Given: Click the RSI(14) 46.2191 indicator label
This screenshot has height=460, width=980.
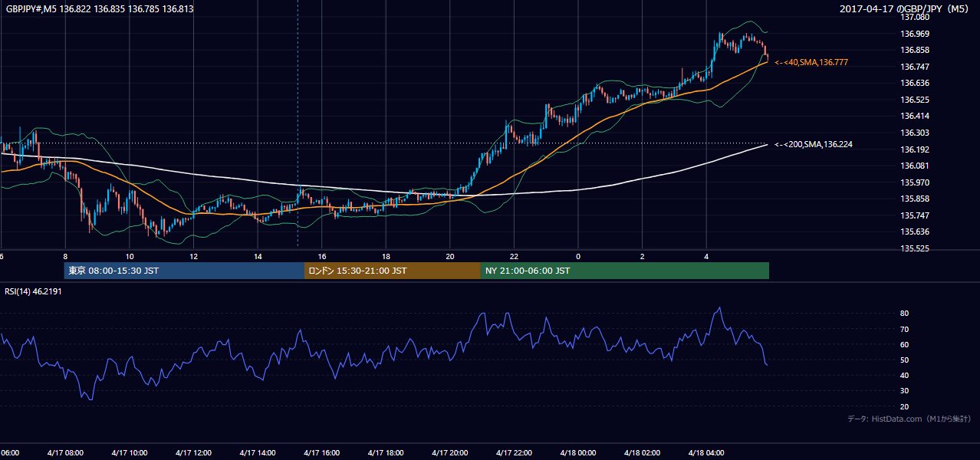Looking at the screenshot, I should [33, 292].
